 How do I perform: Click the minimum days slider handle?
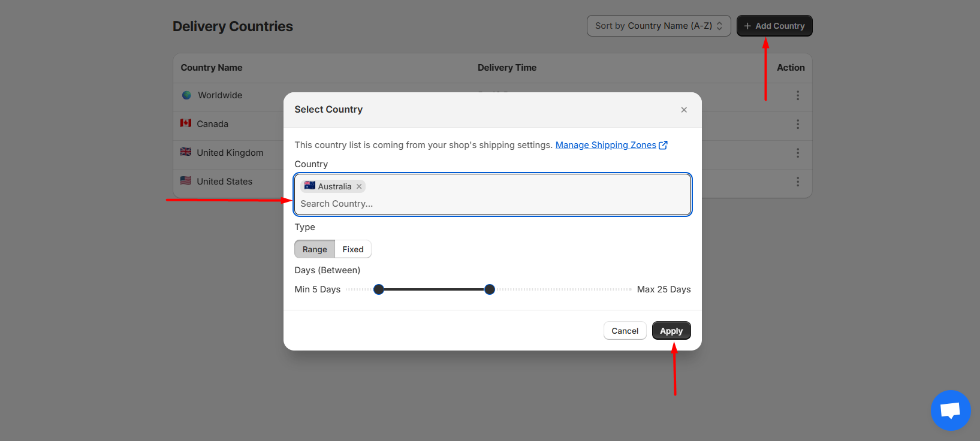click(x=378, y=289)
